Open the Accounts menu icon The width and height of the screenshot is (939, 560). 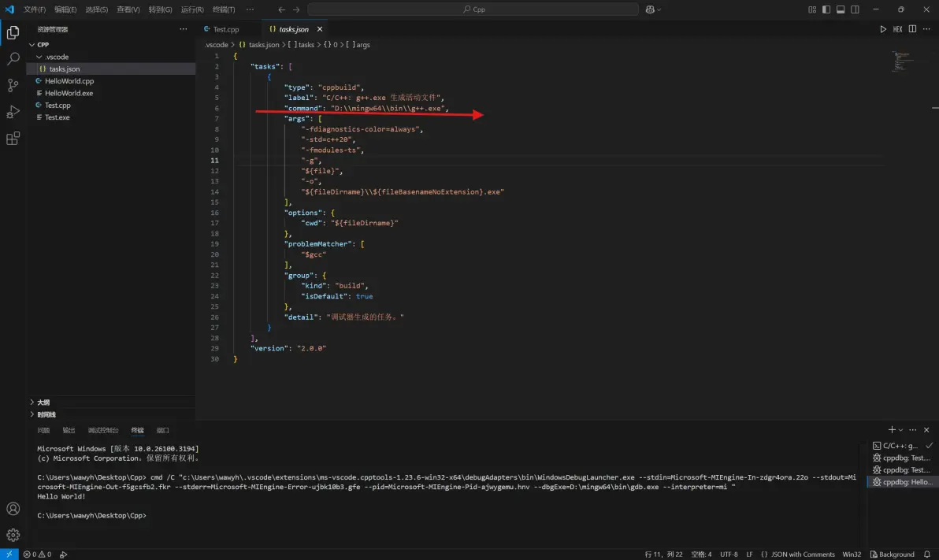pos(13,509)
